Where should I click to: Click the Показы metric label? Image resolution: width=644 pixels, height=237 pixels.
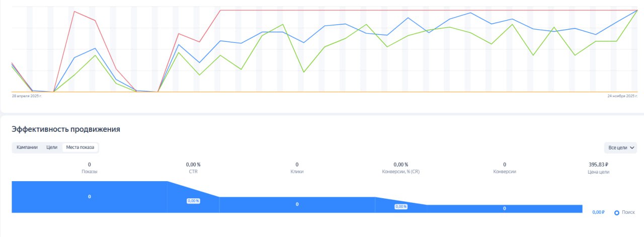coord(90,172)
